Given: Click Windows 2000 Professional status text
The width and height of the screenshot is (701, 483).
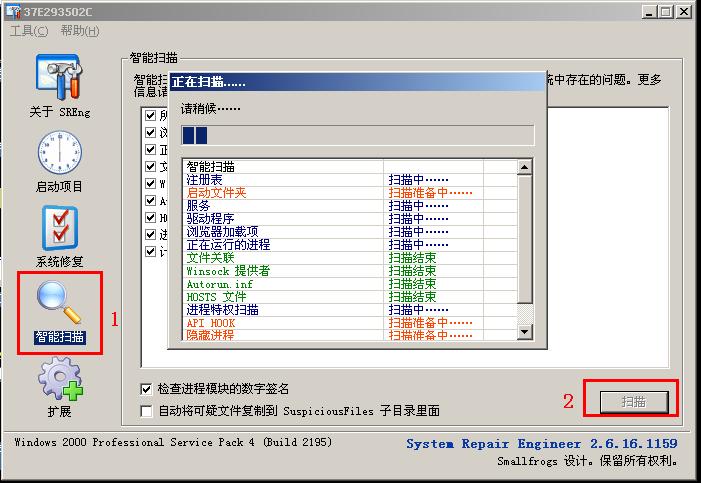Looking at the screenshot, I should [x=173, y=442].
